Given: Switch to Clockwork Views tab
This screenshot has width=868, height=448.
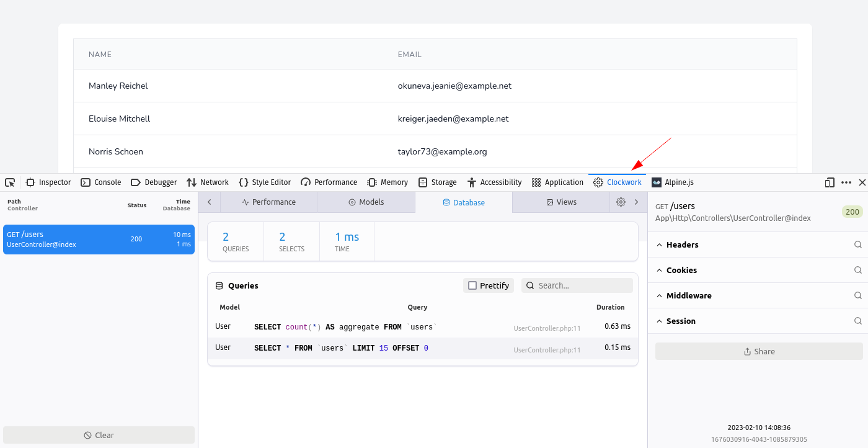Looking at the screenshot, I should (561, 202).
